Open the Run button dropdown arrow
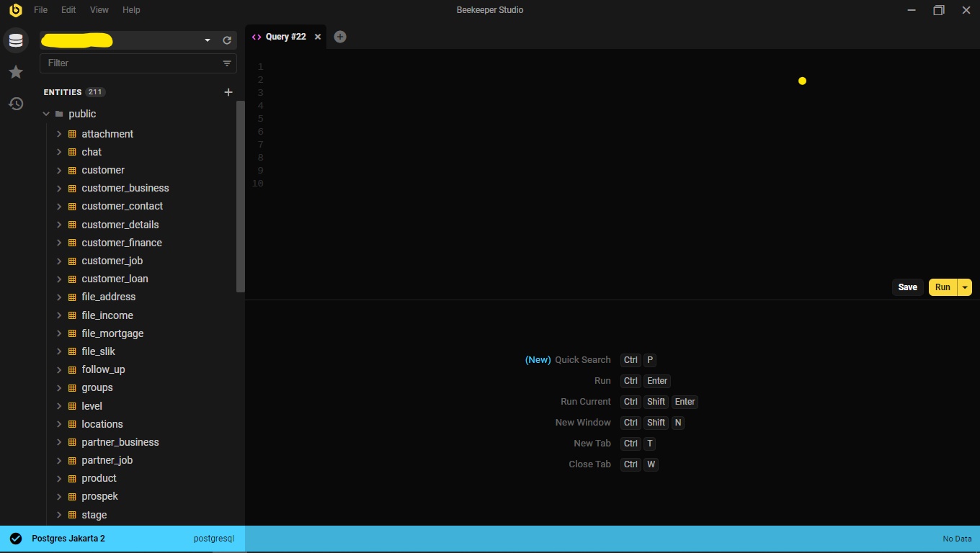980x553 pixels. click(x=965, y=287)
